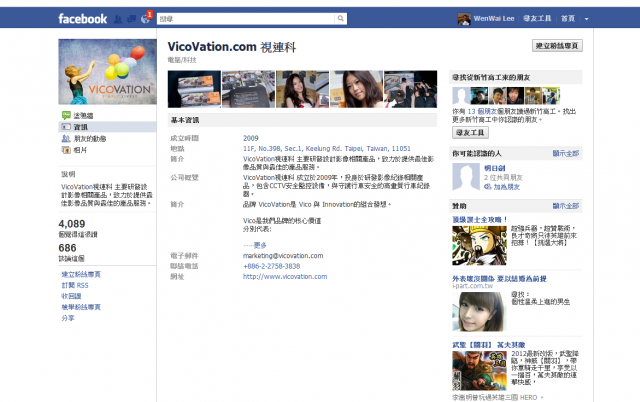Image resolution: width=640 pixels, height=402 pixels.
Task: Open the find friends tool menu item in top bar
Action: [x=537, y=18]
